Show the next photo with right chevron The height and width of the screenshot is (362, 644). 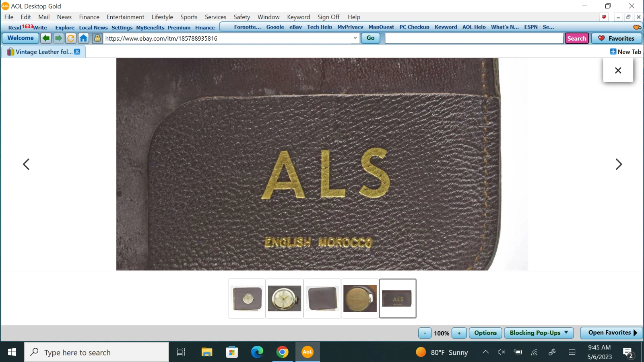tap(619, 164)
